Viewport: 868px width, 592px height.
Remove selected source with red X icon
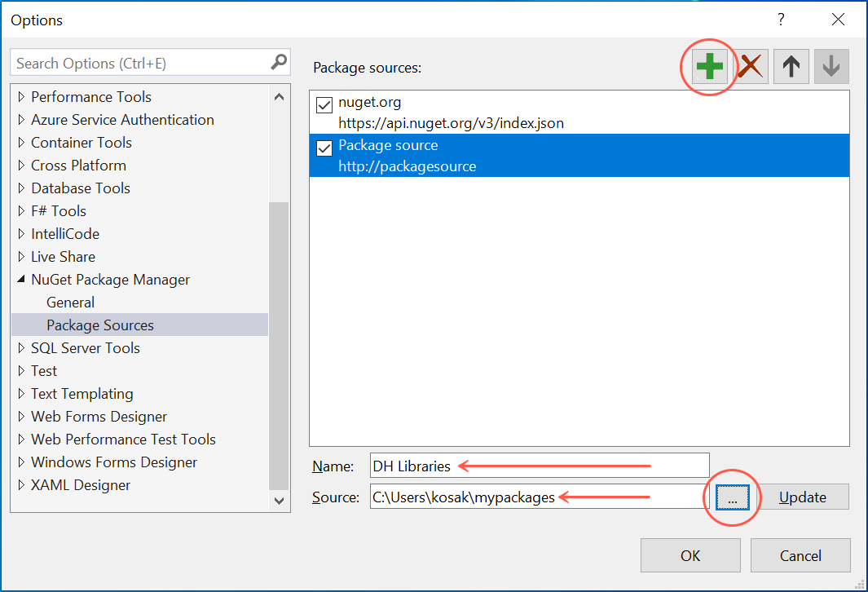click(751, 67)
